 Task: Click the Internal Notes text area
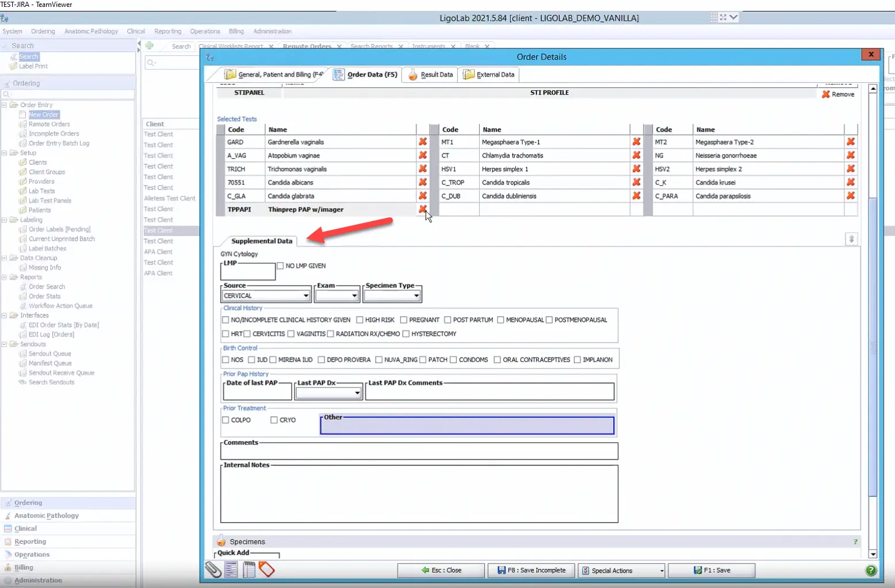419,494
